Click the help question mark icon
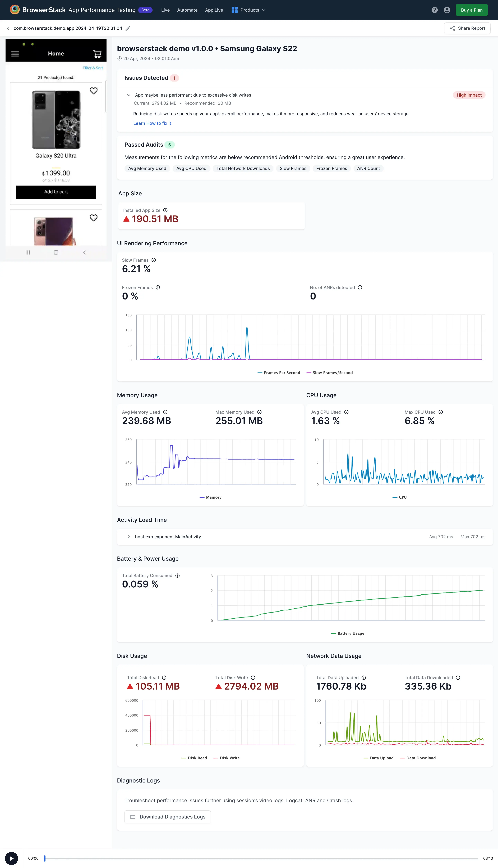This screenshot has width=498, height=868. (x=434, y=10)
